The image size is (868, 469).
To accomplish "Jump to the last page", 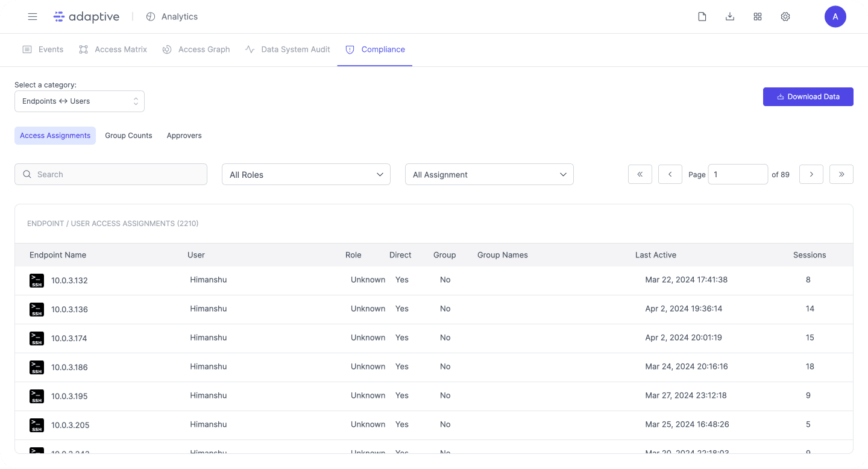I will [841, 174].
